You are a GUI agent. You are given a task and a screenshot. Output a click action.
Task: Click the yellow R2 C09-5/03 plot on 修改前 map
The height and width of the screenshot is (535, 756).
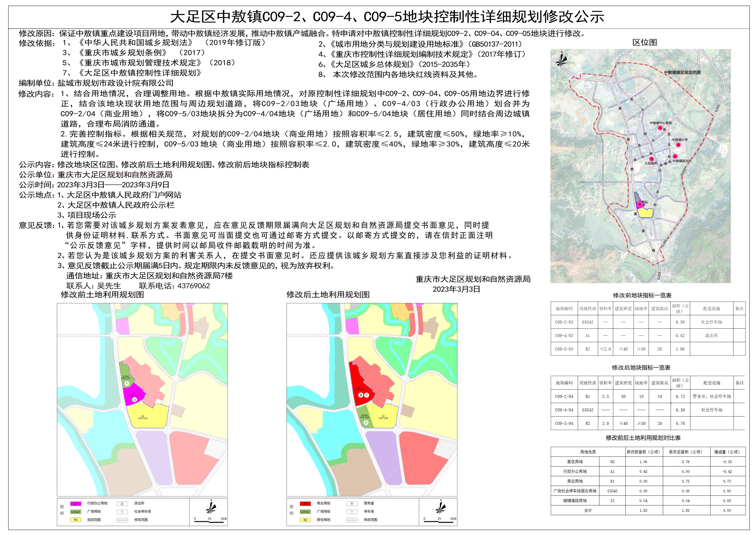148,416
